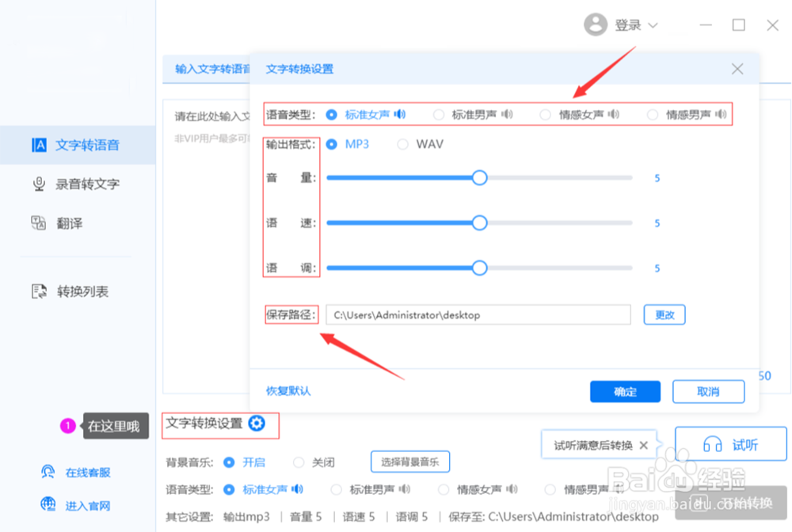Screen dimensions: 792x532
Task: Play the 情感男声 voice sample speaker icon
Action: [721, 113]
